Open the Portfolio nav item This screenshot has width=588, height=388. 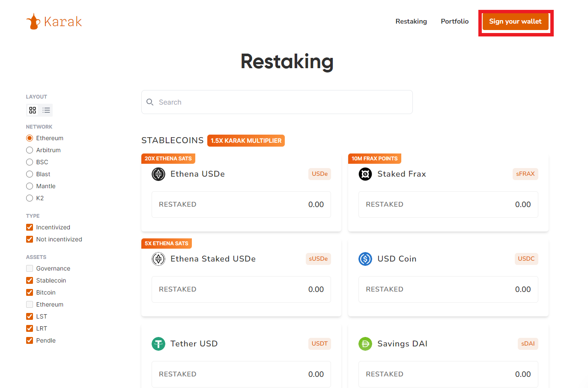(455, 21)
